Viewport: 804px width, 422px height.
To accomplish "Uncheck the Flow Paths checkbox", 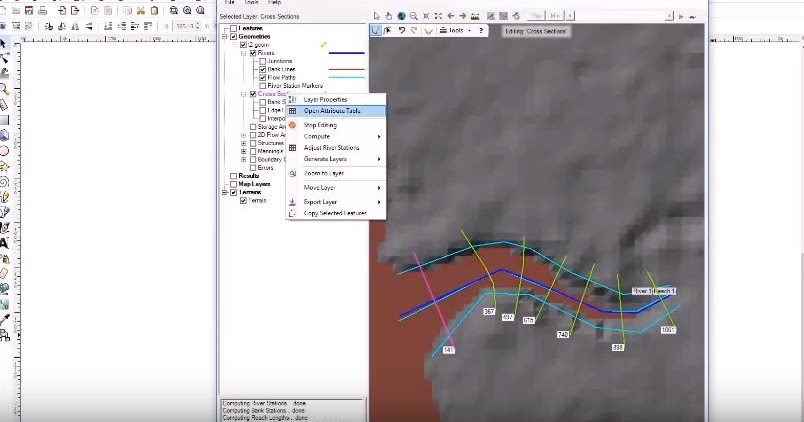I will [x=263, y=77].
